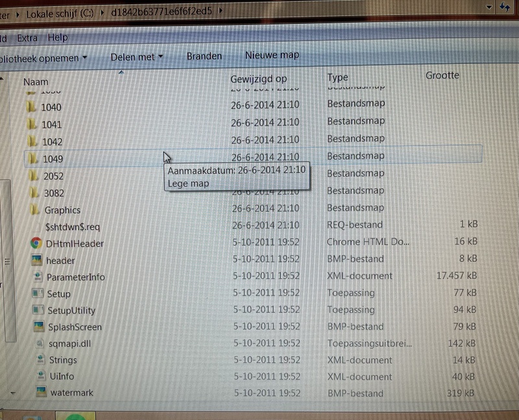Click the 1042 folder icon
519x420 pixels.
click(32, 141)
